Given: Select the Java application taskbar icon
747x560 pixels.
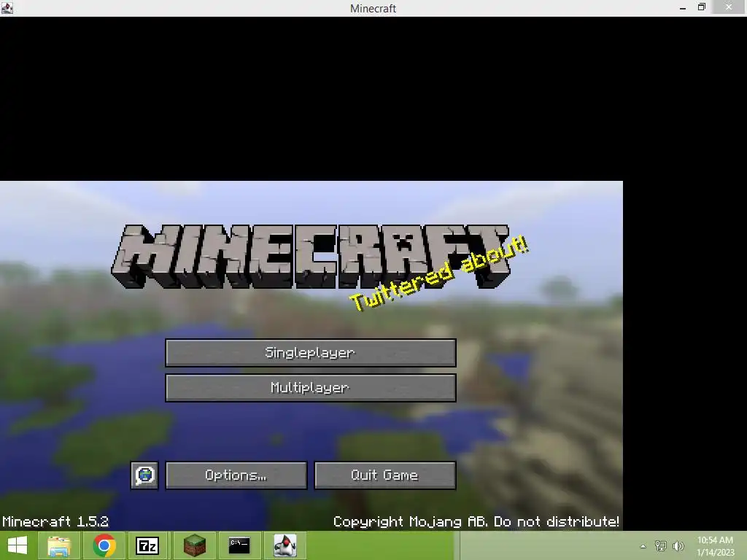Looking at the screenshot, I should [285, 545].
